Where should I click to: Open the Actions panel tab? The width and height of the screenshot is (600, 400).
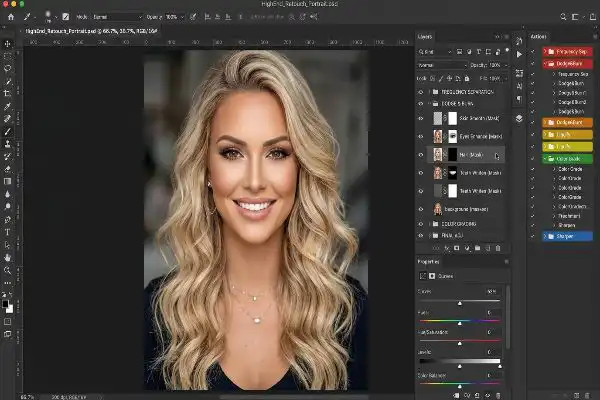pyautogui.click(x=538, y=37)
